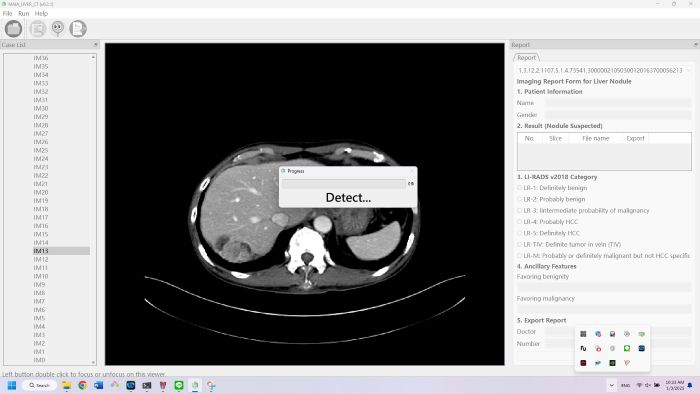Click the Export column header
The height and width of the screenshot is (394, 700).
pyautogui.click(x=635, y=138)
